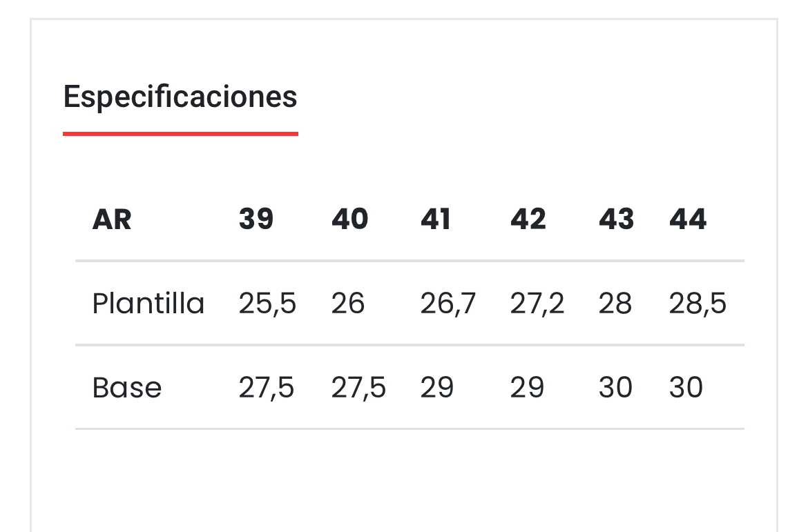The height and width of the screenshot is (532, 808).
Task: Click Plantilla value 26,7
Action: click(448, 304)
